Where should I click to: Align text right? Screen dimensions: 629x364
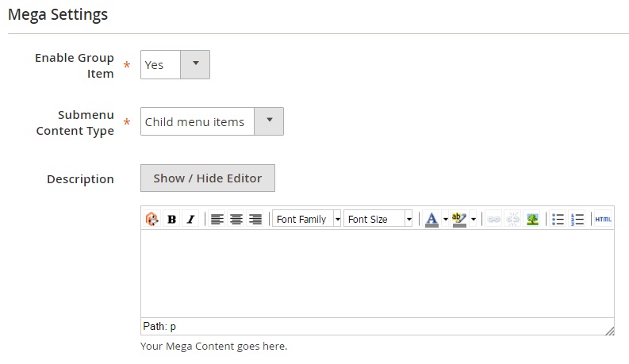coord(255,220)
